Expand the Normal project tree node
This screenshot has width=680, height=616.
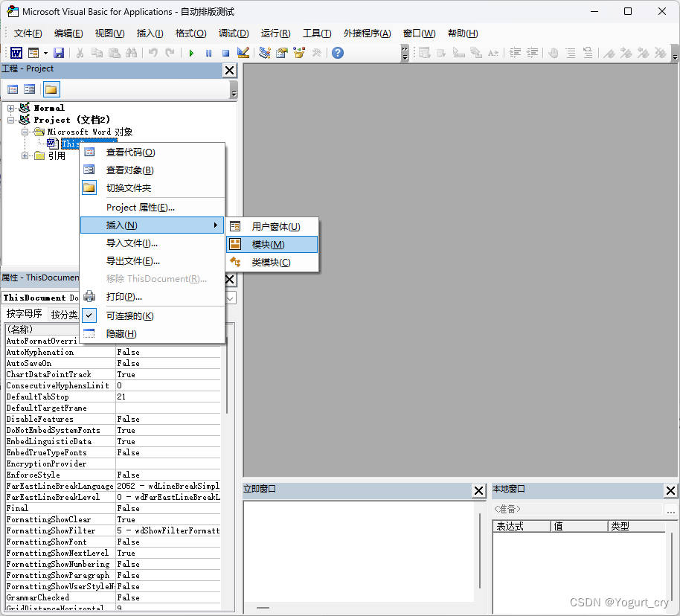[11, 108]
